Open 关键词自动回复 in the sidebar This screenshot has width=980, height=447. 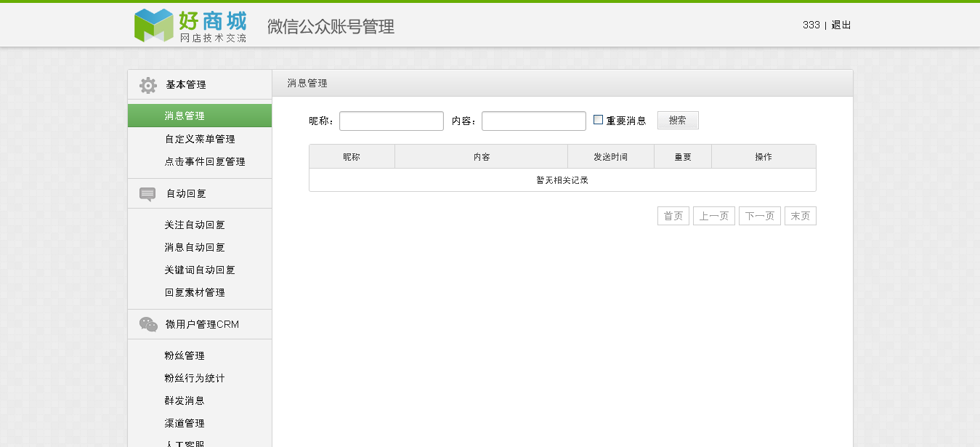pos(200,270)
